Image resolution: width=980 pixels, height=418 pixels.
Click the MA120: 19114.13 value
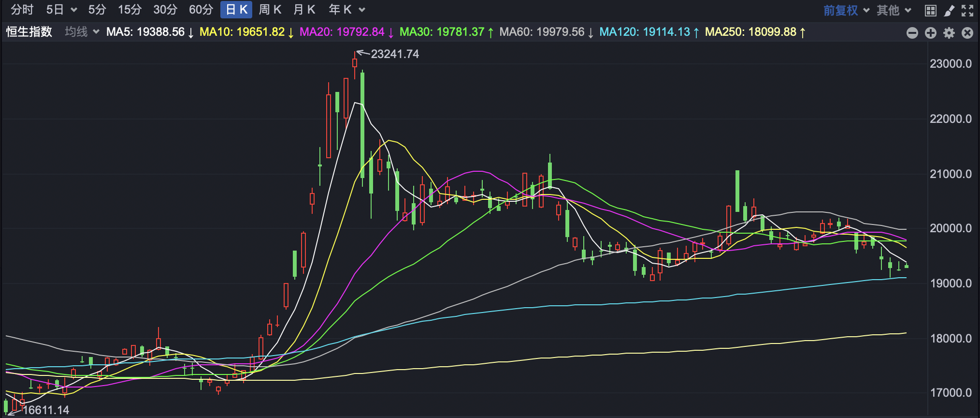pos(649,32)
